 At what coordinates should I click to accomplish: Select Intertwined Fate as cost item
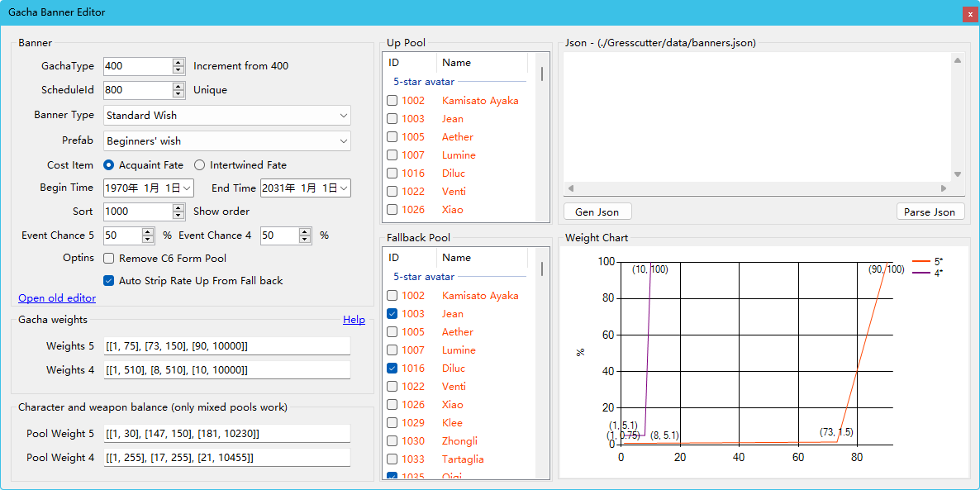[x=199, y=165]
